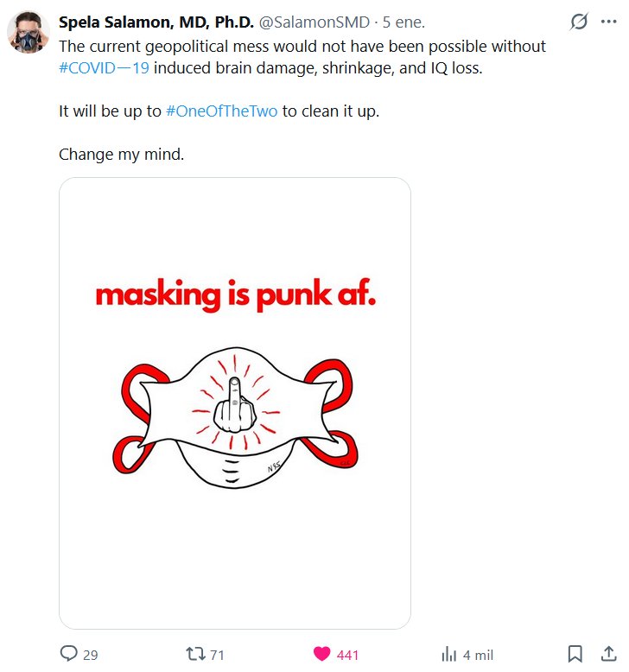The width and height of the screenshot is (629, 672).
Task: Click the display name Spela Salamon, MD, Ph.D.
Action: point(156,22)
